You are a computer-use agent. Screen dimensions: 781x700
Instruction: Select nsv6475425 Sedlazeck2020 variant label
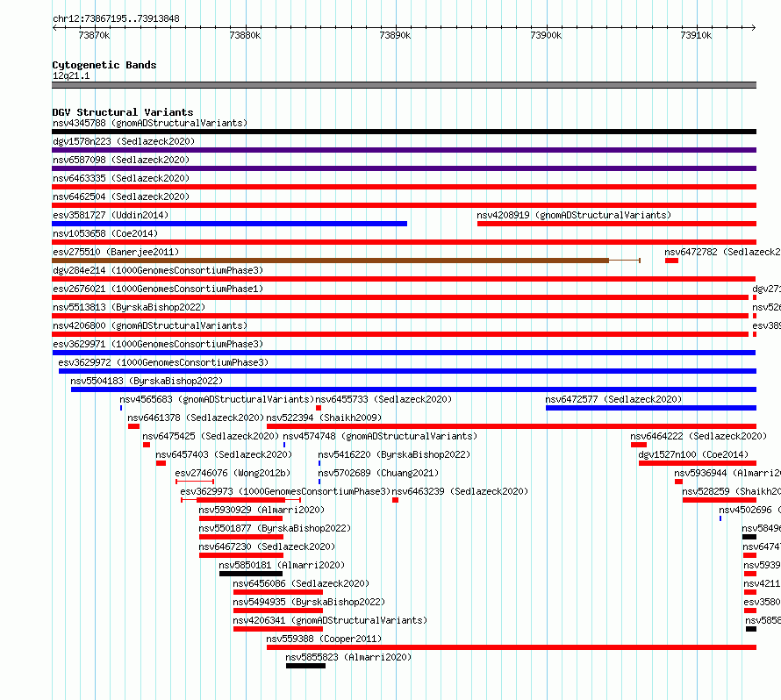(x=211, y=436)
